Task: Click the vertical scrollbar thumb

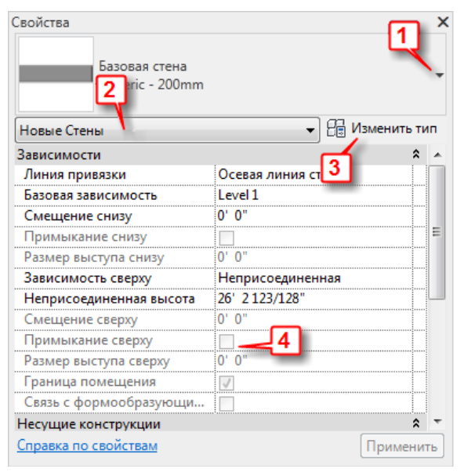Action: [437, 232]
